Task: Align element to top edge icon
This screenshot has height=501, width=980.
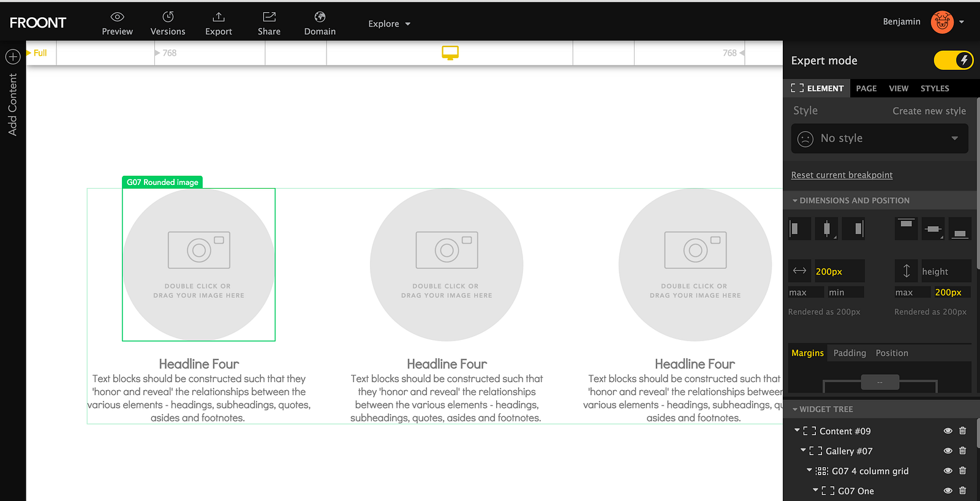Action: 906,228
